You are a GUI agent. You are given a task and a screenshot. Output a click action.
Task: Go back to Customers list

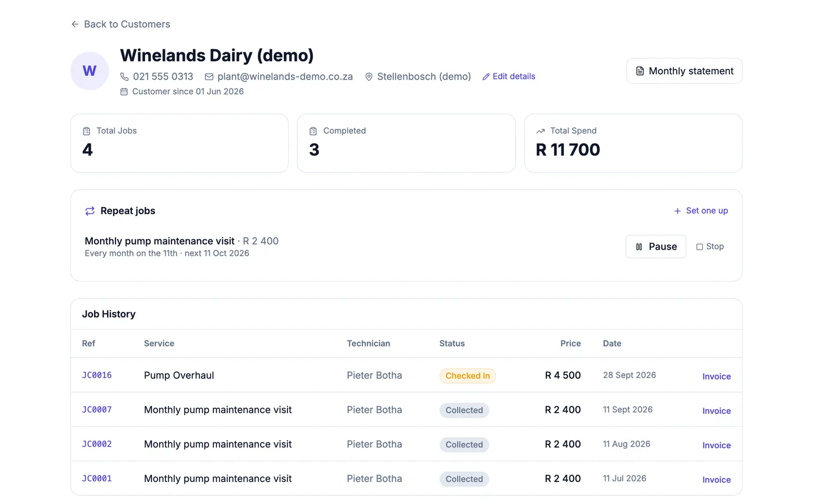tap(121, 24)
